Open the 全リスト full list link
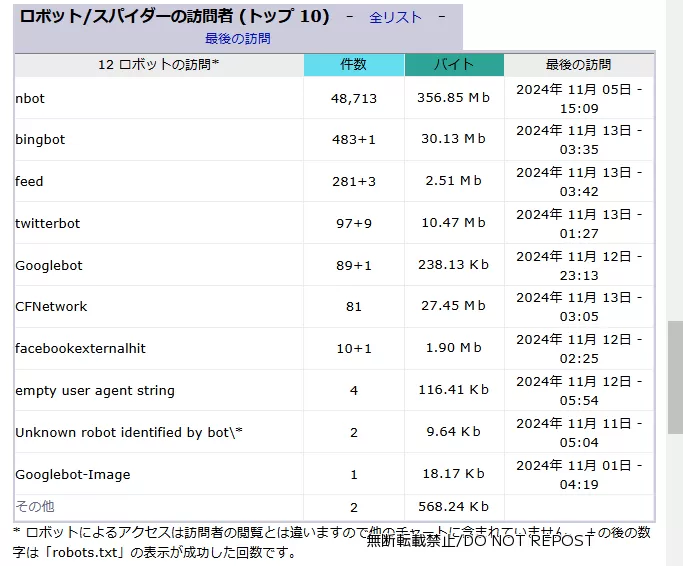683x566 pixels. click(395, 17)
